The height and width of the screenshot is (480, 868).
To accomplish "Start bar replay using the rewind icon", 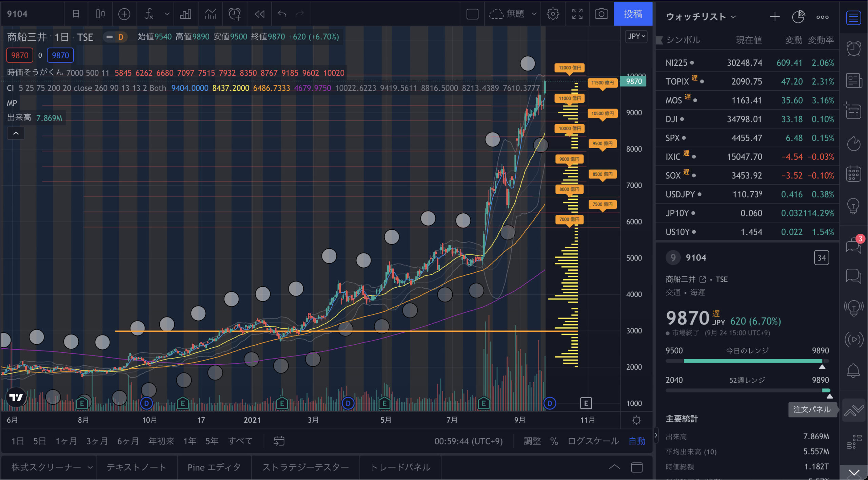I will (x=260, y=14).
